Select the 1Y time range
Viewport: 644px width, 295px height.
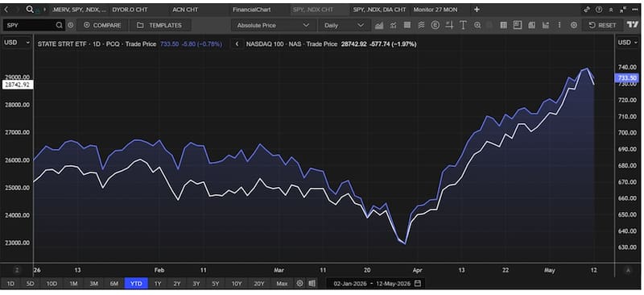pyautogui.click(x=158, y=284)
